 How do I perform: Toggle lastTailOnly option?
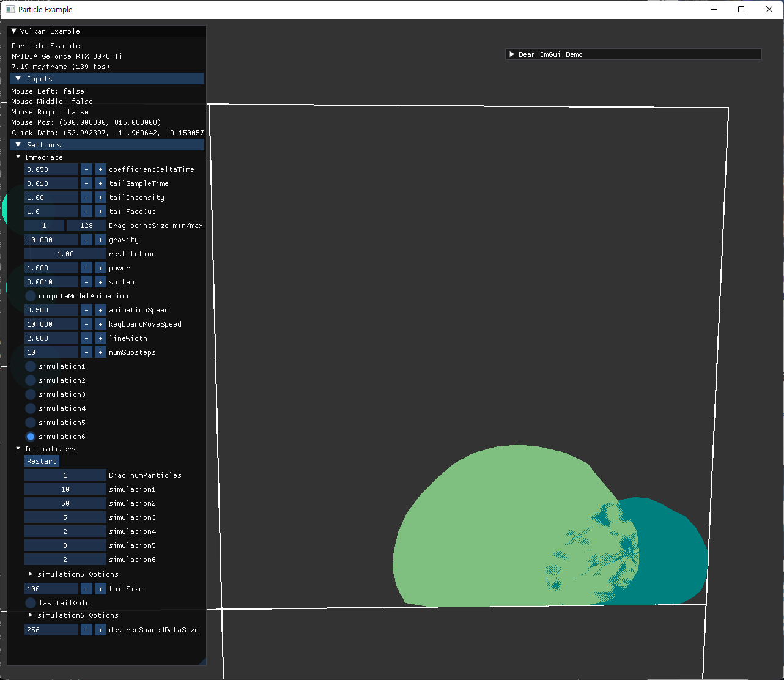click(x=31, y=603)
